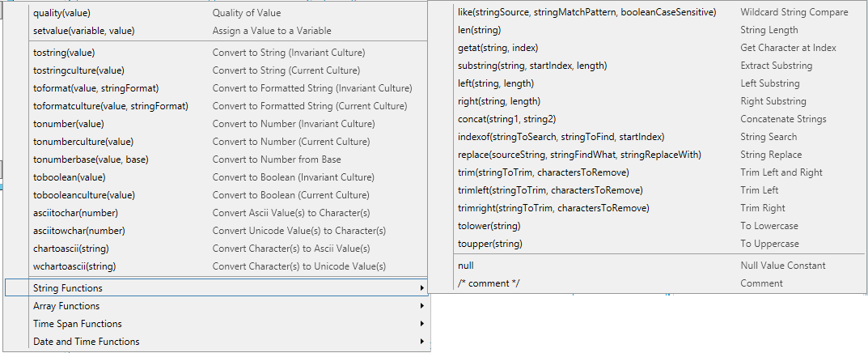The height and width of the screenshot is (353, 868).
Task: Choose tonumberbase(value, base) function
Action: (91, 159)
